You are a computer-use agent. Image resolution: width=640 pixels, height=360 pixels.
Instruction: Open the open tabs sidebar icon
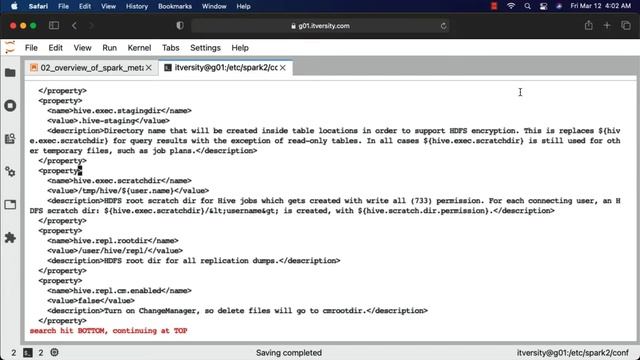point(10,204)
